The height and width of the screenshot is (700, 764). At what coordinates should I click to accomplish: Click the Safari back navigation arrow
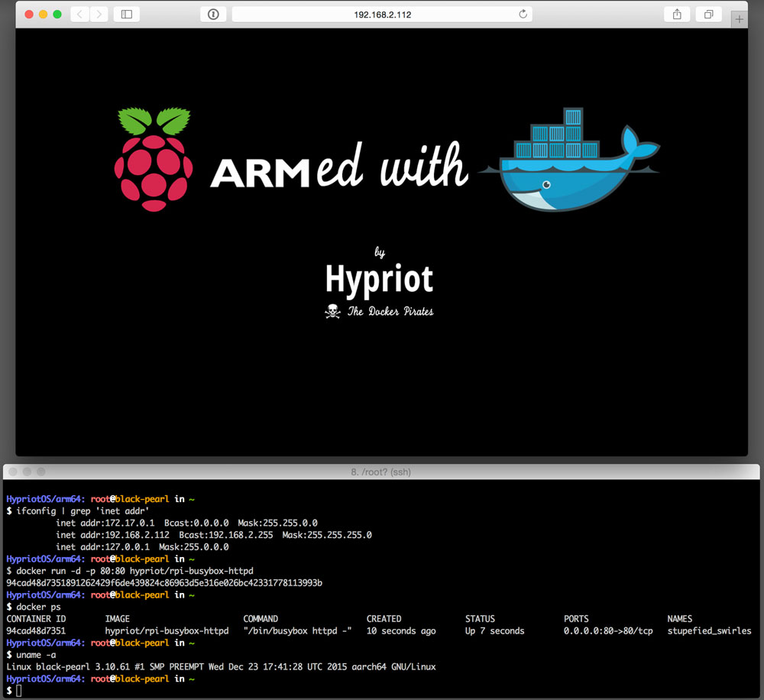coord(79,14)
